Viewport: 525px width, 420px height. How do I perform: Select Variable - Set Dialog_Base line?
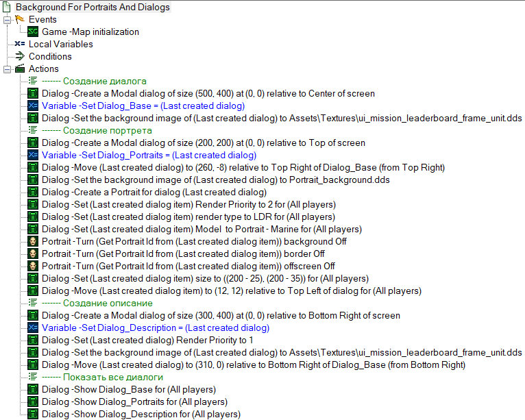coord(143,106)
